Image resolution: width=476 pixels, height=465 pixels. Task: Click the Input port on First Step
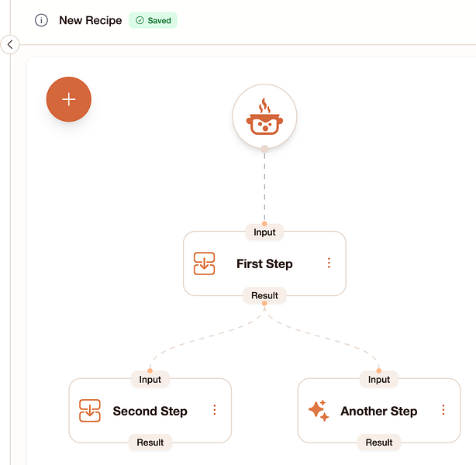[x=264, y=232]
